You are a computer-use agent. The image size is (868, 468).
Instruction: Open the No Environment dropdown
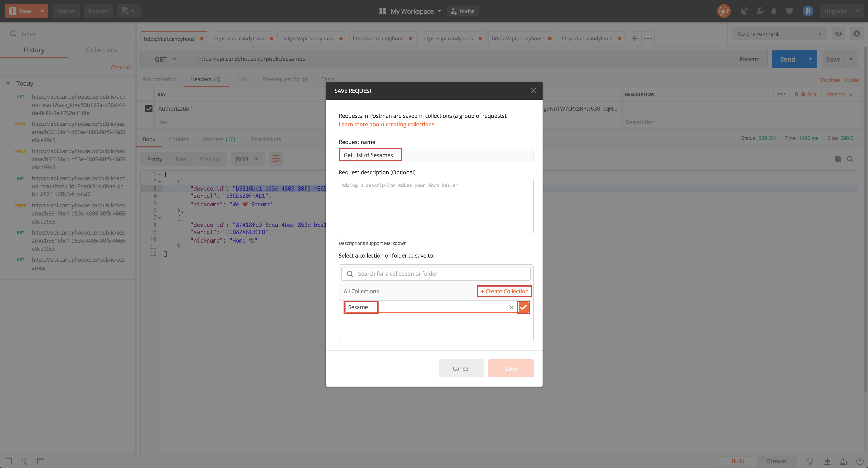pos(779,34)
